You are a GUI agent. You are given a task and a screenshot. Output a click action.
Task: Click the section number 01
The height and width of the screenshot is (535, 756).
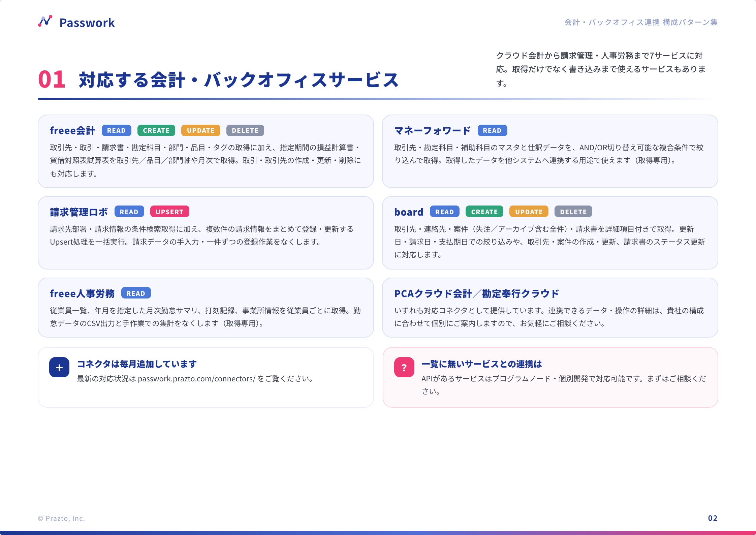(x=52, y=80)
